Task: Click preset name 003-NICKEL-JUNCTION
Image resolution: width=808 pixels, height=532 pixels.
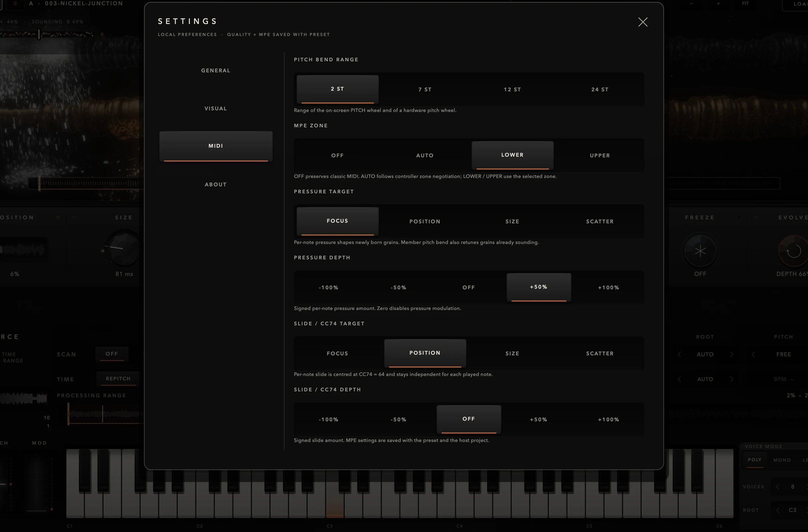Action: 84,3
